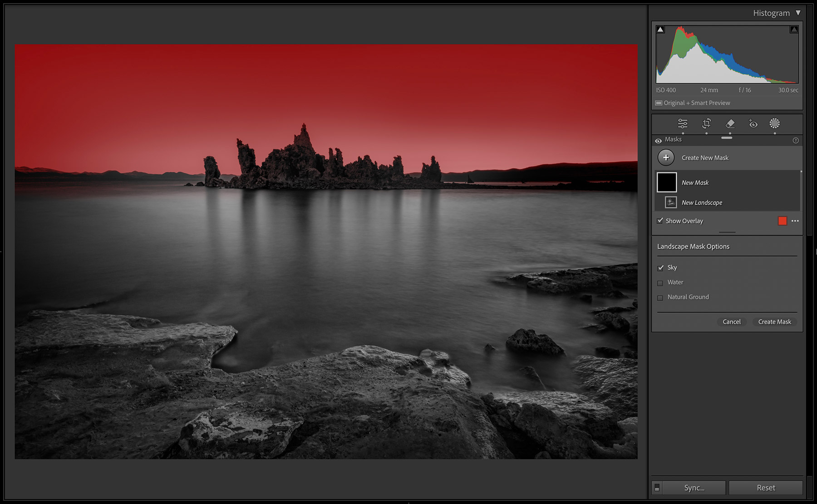Image resolution: width=817 pixels, height=504 pixels.
Task: Select the New Landscape mask row
Action: click(x=728, y=202)
